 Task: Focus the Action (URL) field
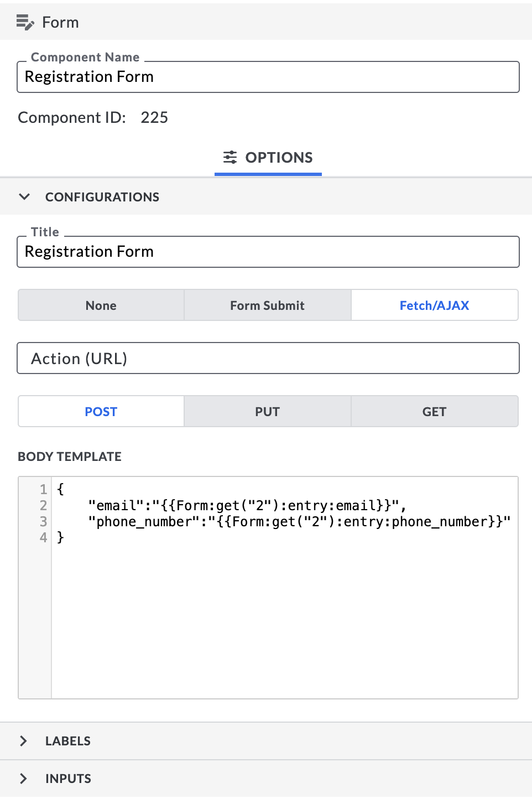[268, 359]
